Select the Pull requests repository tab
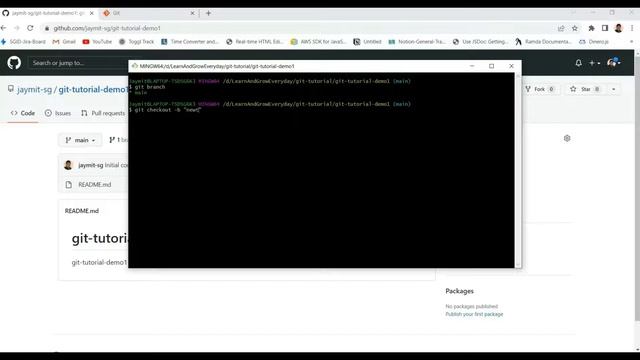 point(103,113)
